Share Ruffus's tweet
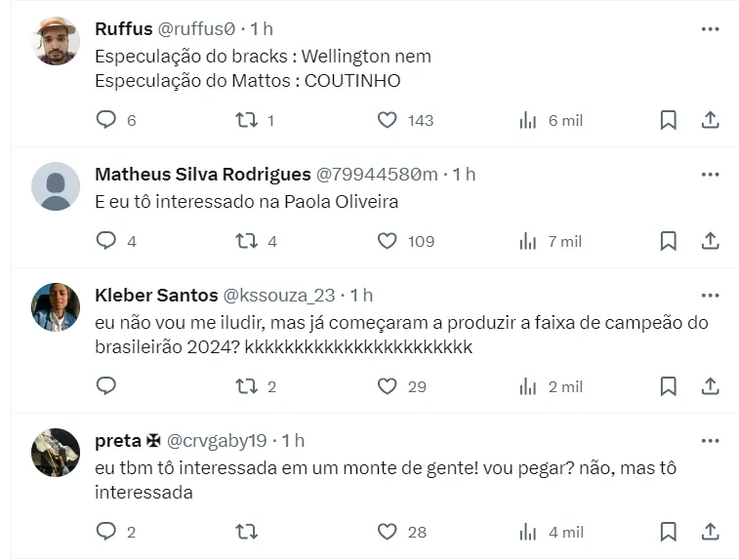This screenshot has width=739, height=560. click(711, 120)
